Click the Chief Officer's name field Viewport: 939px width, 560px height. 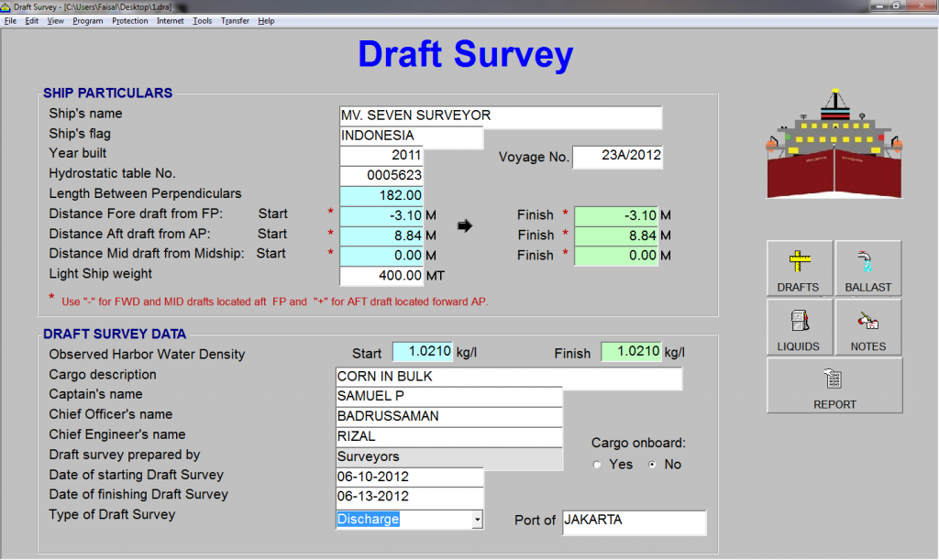click(x=448, y=417)
